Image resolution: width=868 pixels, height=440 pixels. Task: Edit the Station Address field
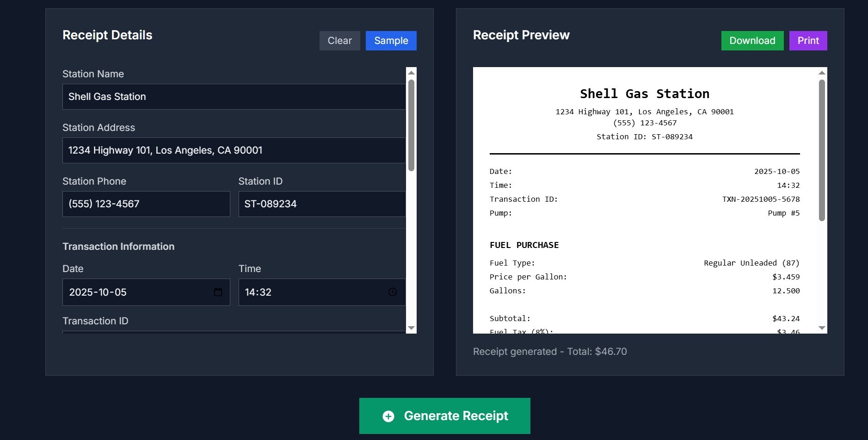click(234, 150)
